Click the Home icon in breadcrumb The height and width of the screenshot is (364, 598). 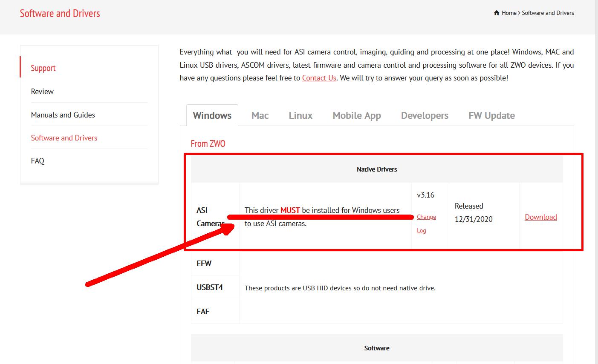[497, 13]
